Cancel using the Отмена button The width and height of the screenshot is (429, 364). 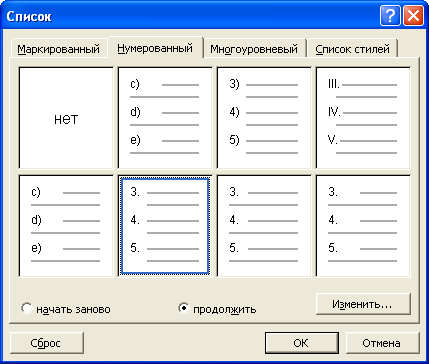pyautogui.click(x=382, y=343)
